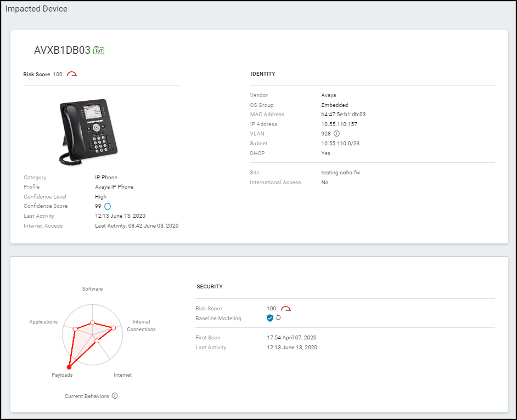Select the Software data point on radar chart
The width and height of the screenshot is (517, 420).
(x=93, y=323)
